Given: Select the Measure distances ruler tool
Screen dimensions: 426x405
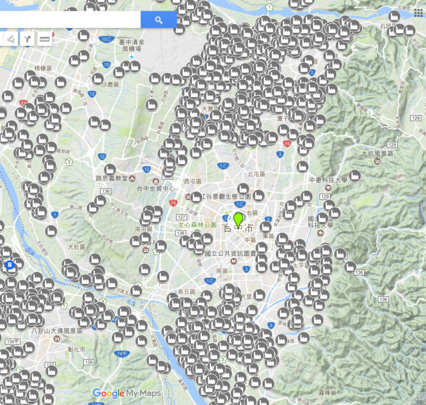Looking at the screenshot, I should [x=44, y=39].
